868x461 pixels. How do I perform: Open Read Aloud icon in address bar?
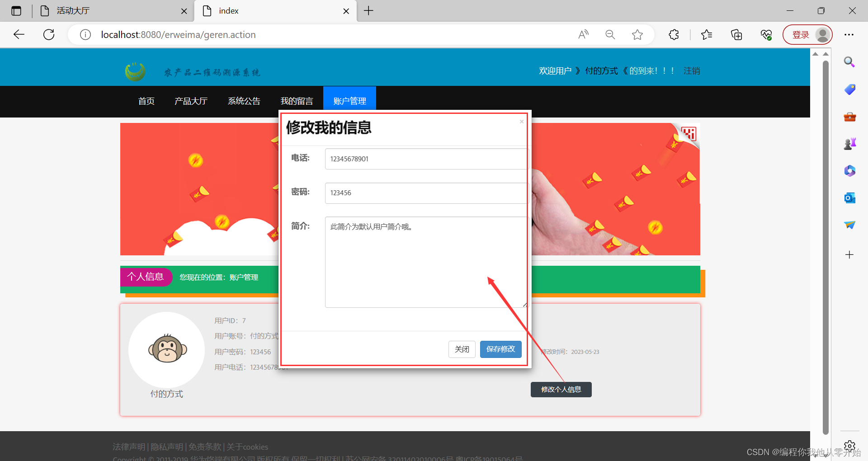pyautogui.click(x=584, y=35)
